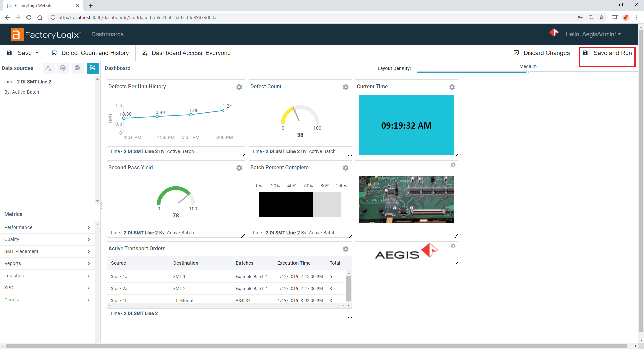Select the Dashboards menu item

pyautogui.click(x=107, y=34)
